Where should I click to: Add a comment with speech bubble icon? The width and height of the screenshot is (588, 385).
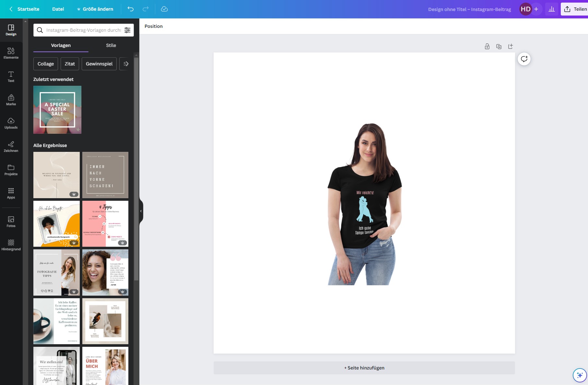[524, 59]
